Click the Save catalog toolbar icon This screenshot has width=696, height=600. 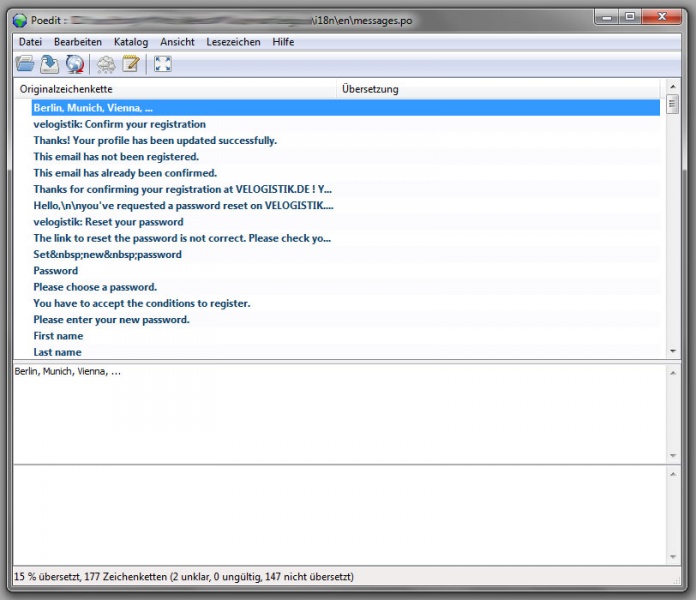(50, 65)
